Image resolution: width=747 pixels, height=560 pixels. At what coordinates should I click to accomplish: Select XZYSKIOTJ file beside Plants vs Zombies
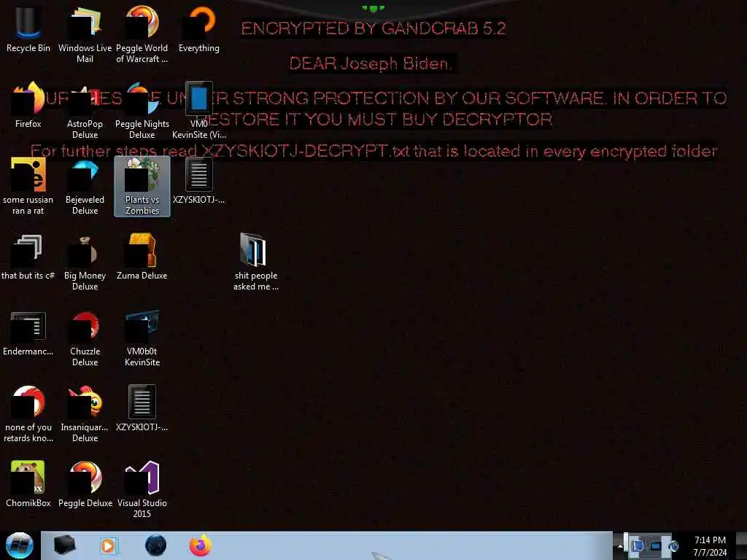point(199,181)
